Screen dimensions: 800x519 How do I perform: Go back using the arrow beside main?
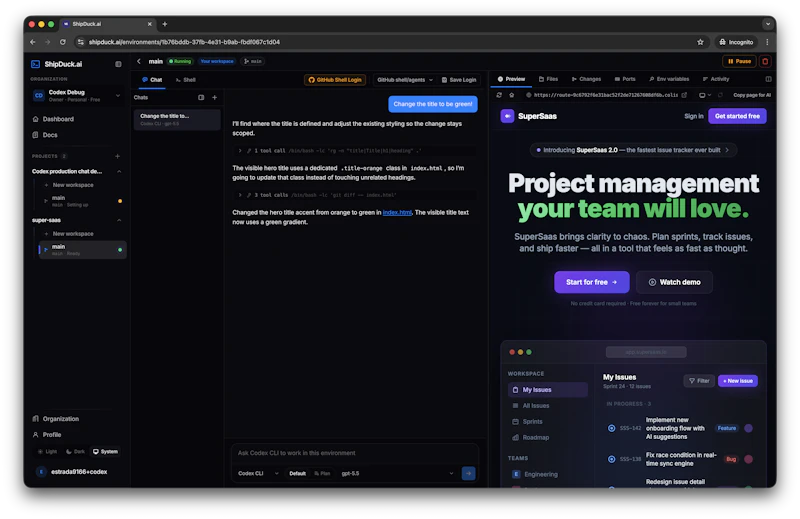click(x=139, y=61)
